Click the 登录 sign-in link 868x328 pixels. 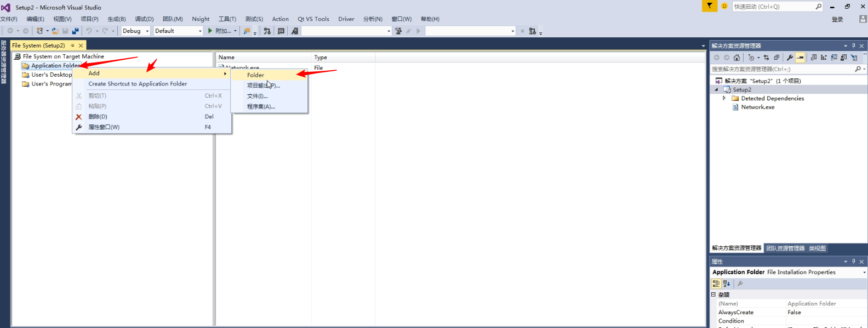837,19
